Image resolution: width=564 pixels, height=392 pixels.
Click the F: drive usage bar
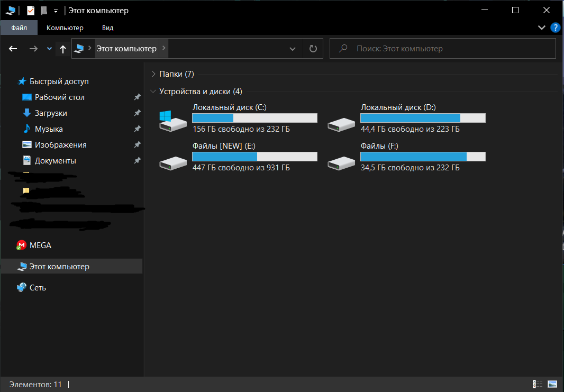point(423,157)
